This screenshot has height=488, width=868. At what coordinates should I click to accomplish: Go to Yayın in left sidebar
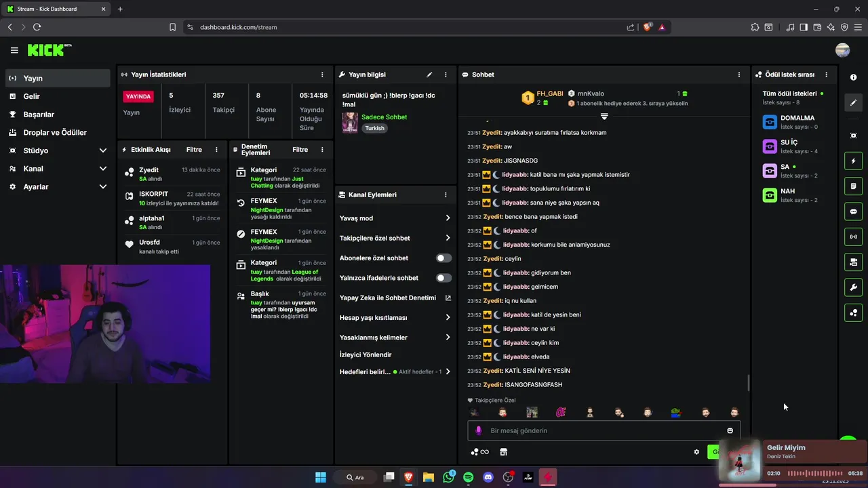58,78
